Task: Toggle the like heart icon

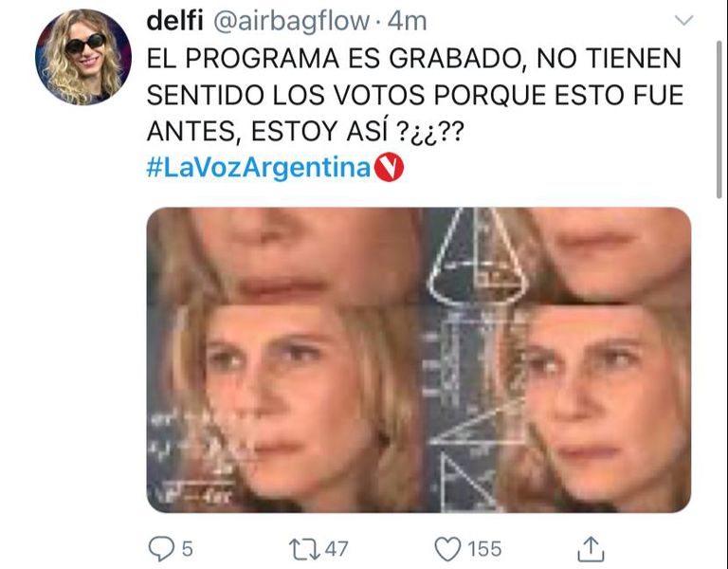Action: pyautogui.click(x=447, y=549)
